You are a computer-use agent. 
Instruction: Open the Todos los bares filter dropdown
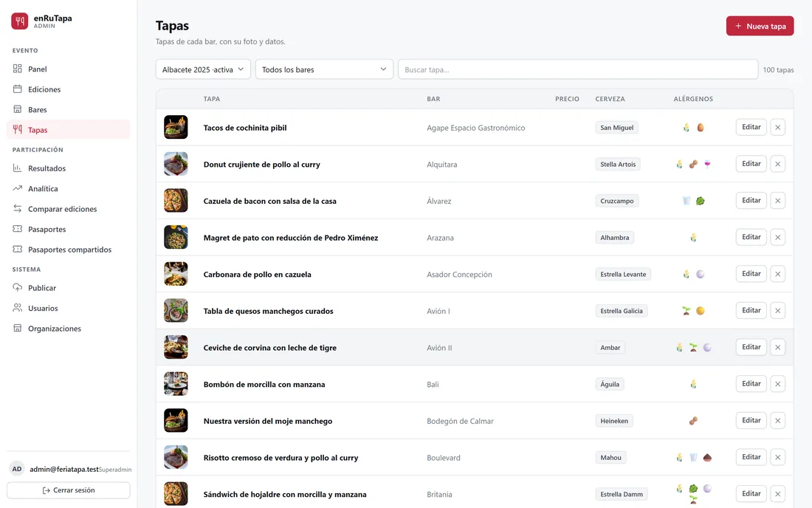[x=324, y=69]
